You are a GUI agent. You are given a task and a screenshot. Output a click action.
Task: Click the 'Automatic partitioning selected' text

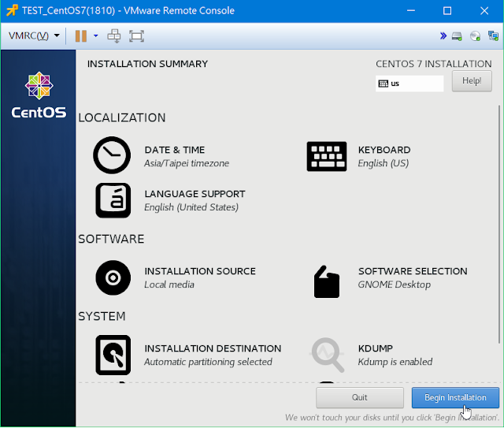coord(208,362)
